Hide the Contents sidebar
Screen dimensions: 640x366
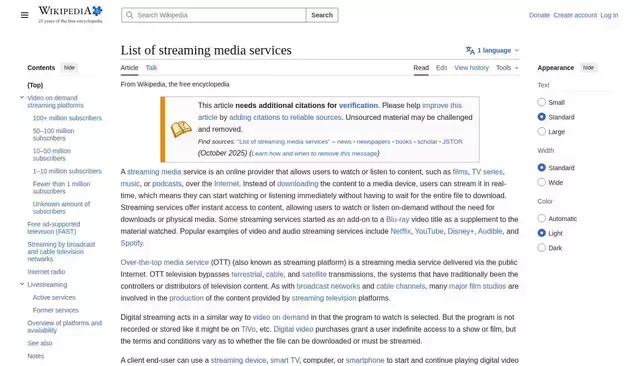tap(69, 68)
